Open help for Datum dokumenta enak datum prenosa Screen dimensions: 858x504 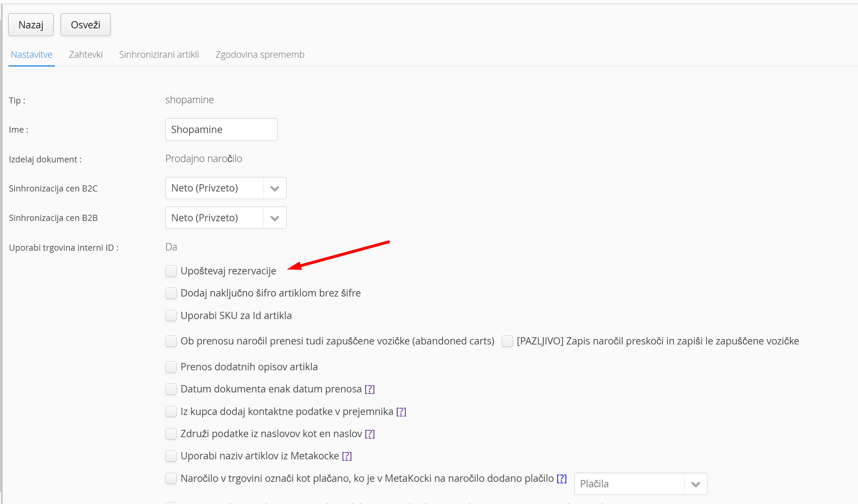click(369, 389)
